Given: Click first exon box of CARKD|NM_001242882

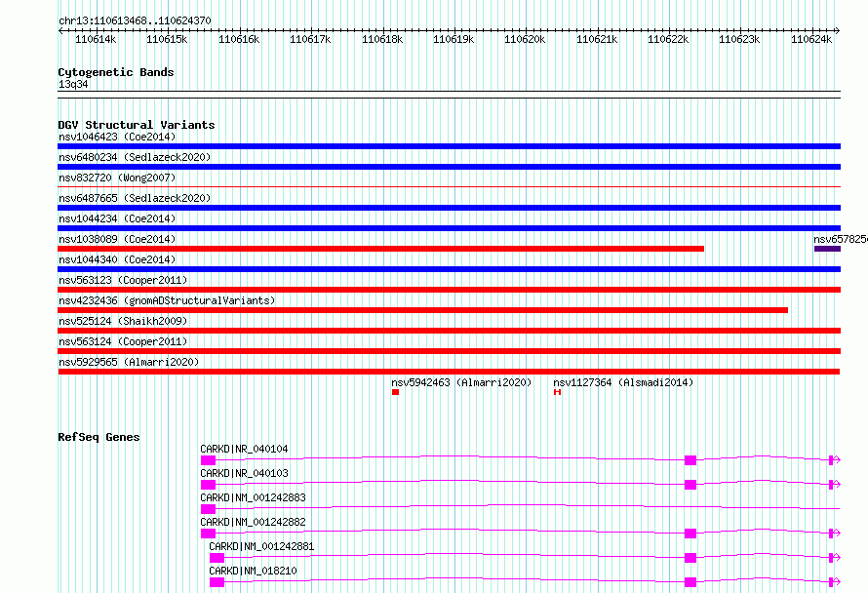Looking at the screenshot, I should click(x=208, y=534).
